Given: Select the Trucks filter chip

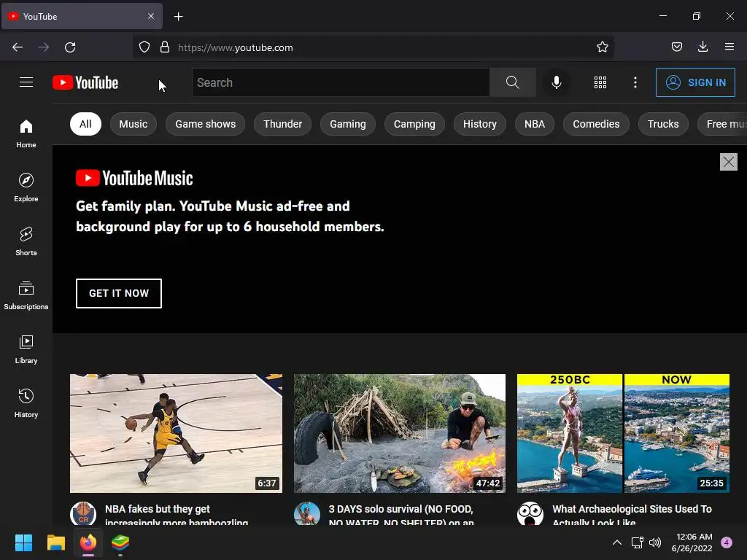Looking at the screenshot, I should click(x=663, y=124).
